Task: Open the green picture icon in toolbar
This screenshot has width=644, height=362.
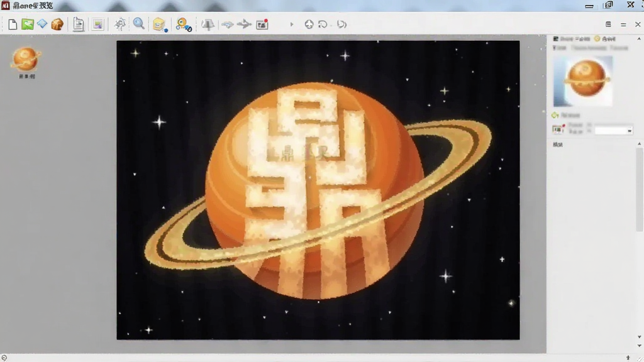Action: pyautogui.click(x=28, y=25)
